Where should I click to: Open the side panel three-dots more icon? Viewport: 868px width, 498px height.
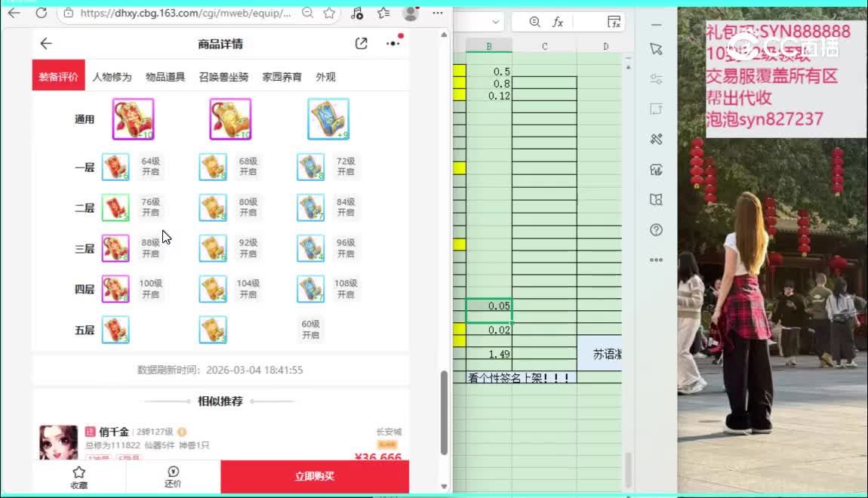click(656, 260)
